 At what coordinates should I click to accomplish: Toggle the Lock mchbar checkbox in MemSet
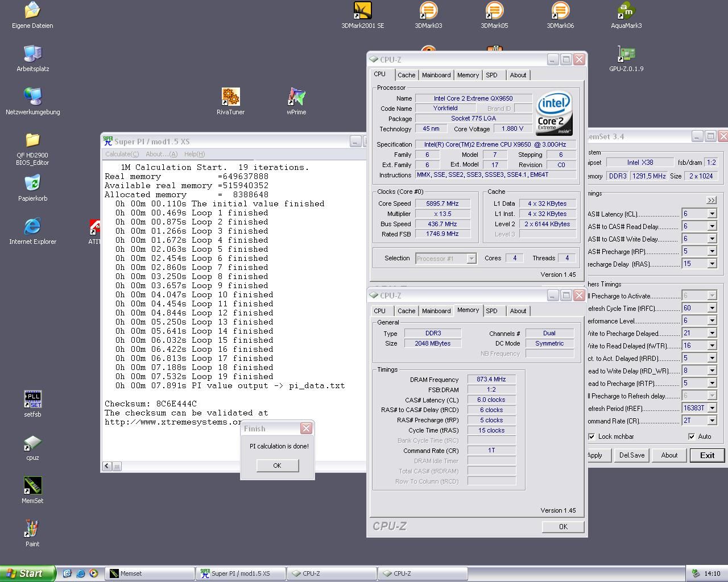point(591,436)
